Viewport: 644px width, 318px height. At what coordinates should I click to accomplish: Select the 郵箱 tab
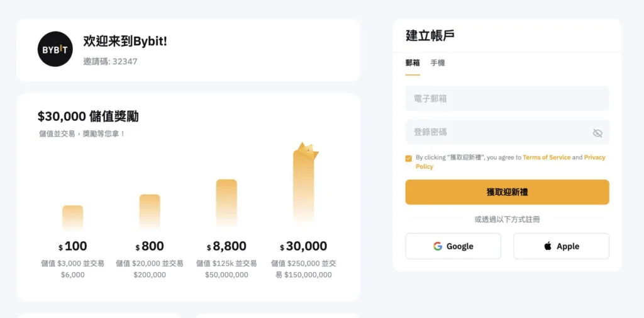coord(413,63)
